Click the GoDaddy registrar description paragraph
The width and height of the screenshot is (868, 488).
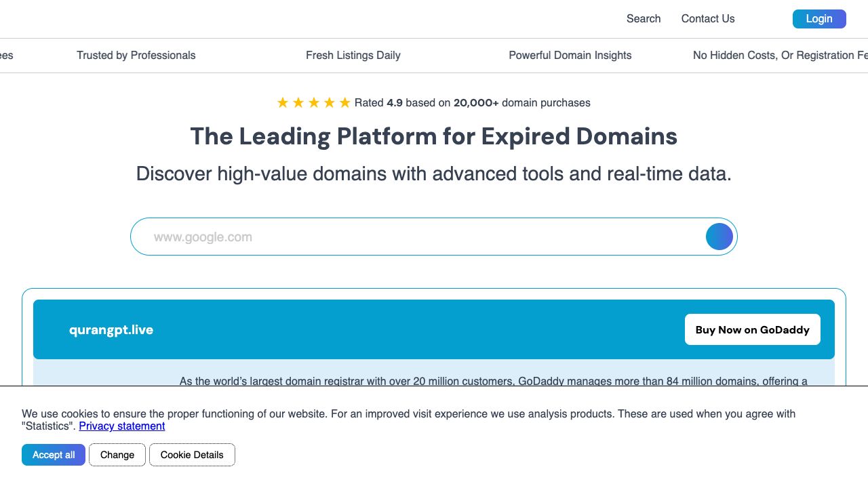tap(493, 381)
